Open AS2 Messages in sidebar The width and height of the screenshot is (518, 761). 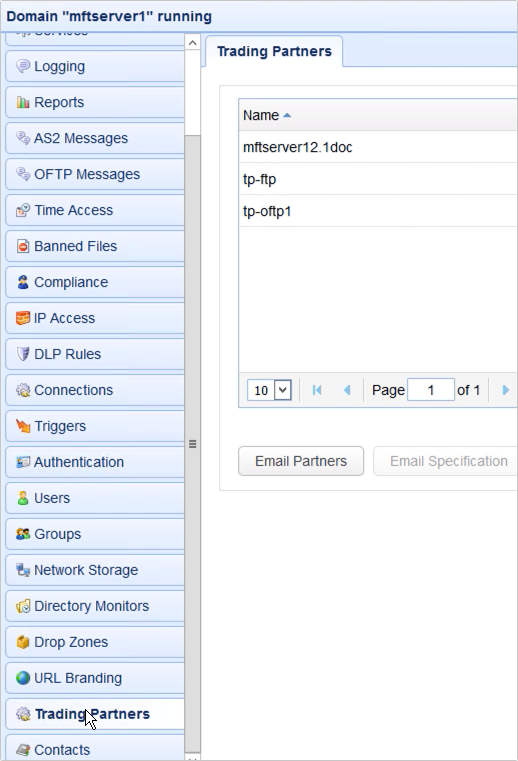(x=95, y=138)
